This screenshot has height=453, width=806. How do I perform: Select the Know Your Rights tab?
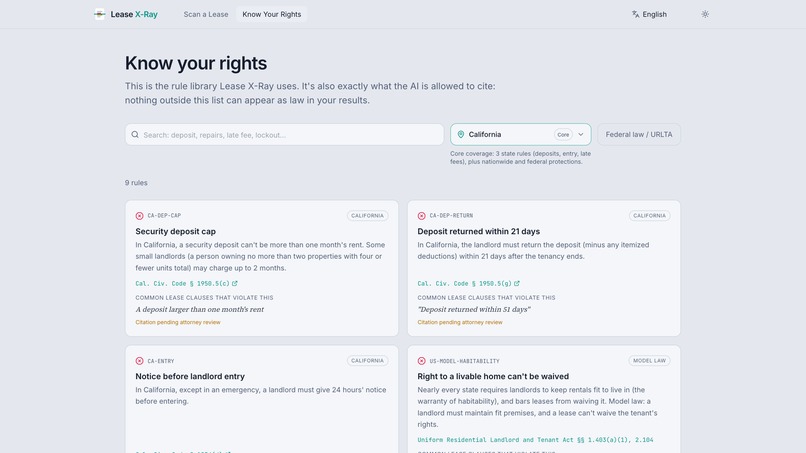[271, 14]
